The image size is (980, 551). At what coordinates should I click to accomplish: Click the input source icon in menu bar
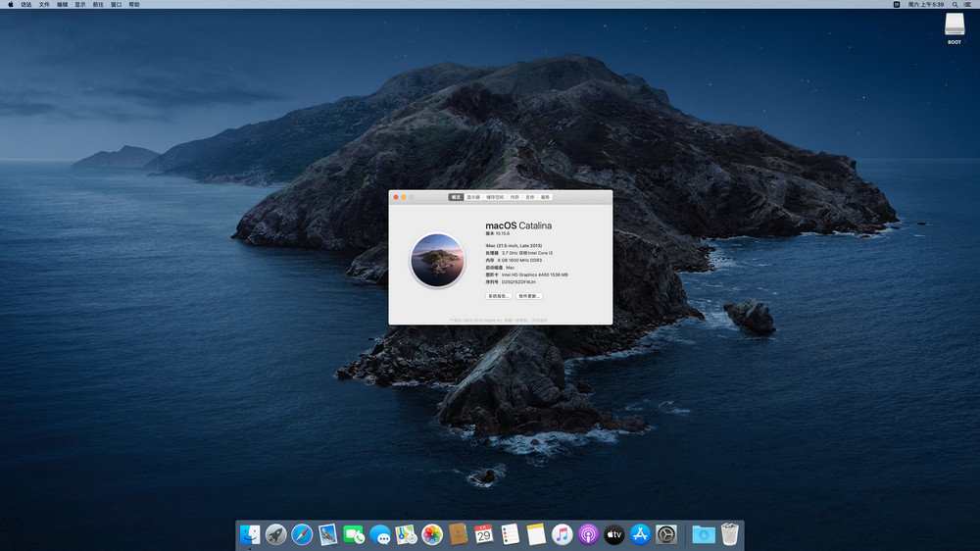[897, 4]
